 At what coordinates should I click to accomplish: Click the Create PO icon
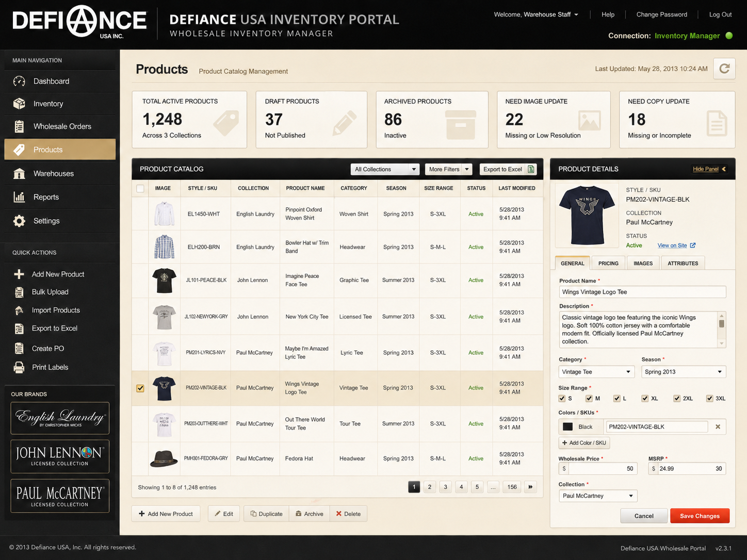[x=19, y=349]
